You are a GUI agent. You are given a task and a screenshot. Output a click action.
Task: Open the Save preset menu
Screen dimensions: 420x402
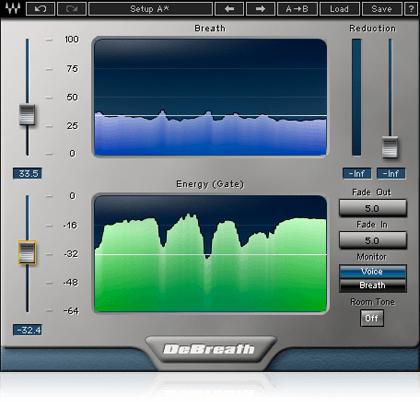[382, 9]
